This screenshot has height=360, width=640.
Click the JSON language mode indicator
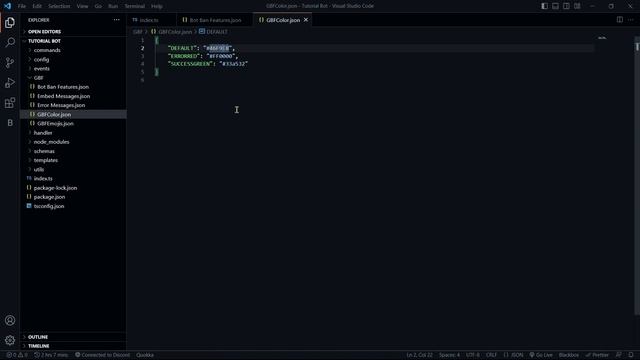coord(513,355)
